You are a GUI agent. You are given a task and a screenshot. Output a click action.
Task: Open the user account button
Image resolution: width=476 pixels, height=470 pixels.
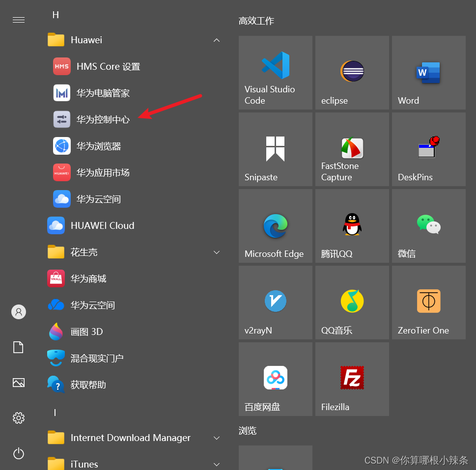(x=19, y=312)
